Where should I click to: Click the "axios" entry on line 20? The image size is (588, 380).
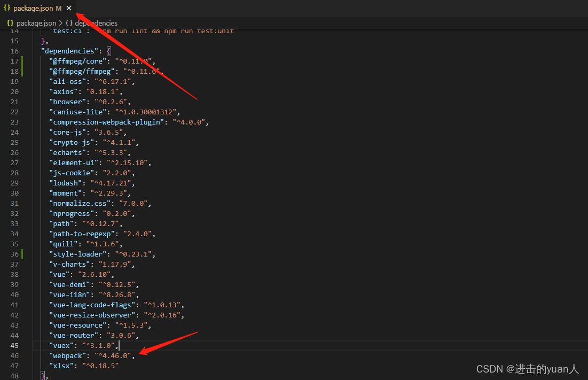tap(85, 91)
